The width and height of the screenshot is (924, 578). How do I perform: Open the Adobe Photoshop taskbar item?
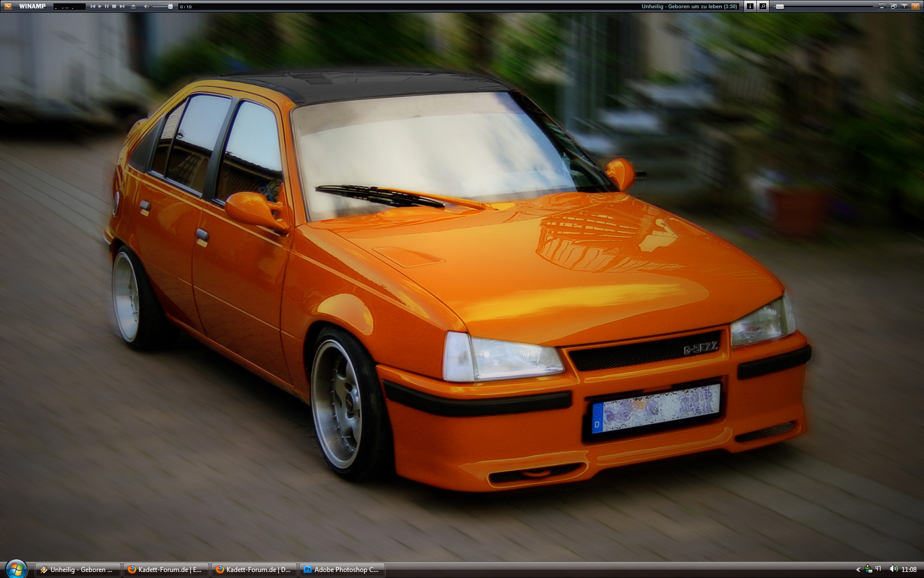tap(341, 570)
